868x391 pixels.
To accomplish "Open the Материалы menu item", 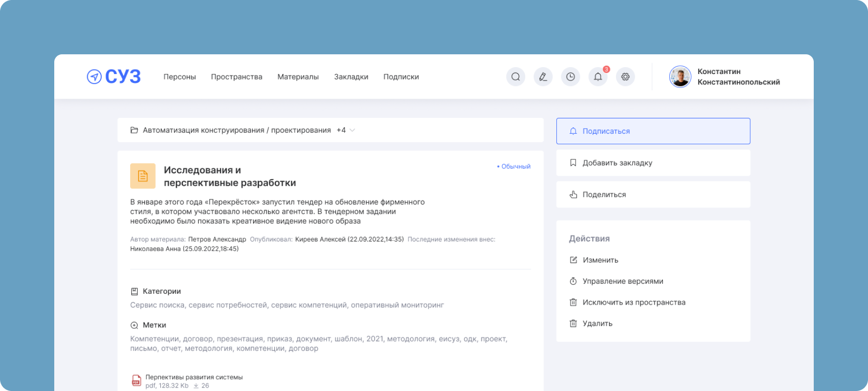I will click(298, 77).
